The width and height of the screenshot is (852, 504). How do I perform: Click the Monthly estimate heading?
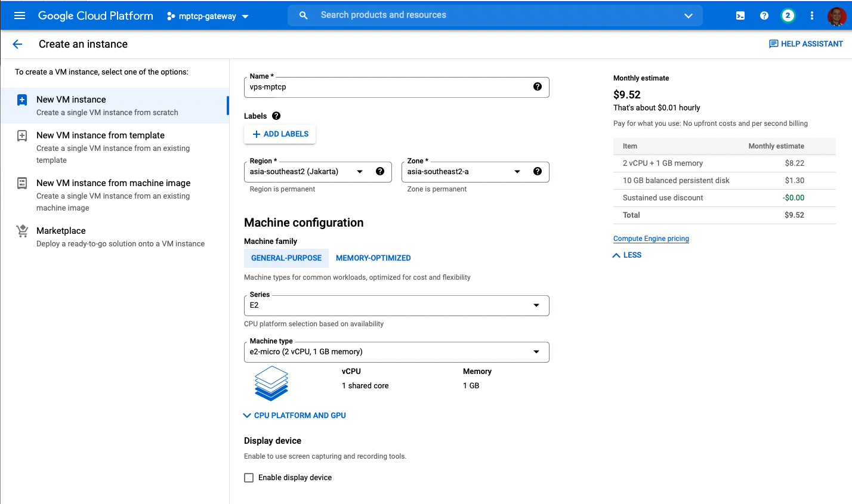[x=641, y=78]
